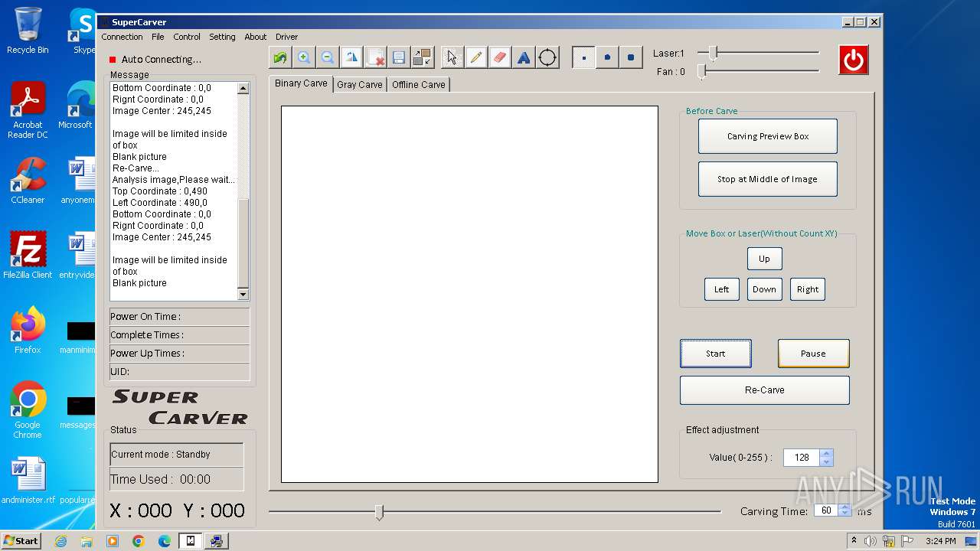The image size is (980, 551).
Task: Adjust the Laser power slider
Action: [x=713, y=53]
